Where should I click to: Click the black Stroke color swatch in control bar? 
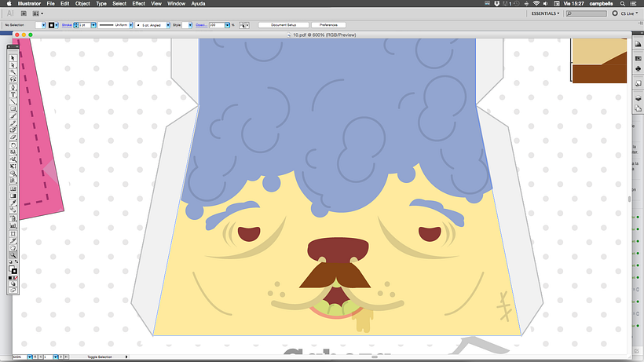click(51, 25)
